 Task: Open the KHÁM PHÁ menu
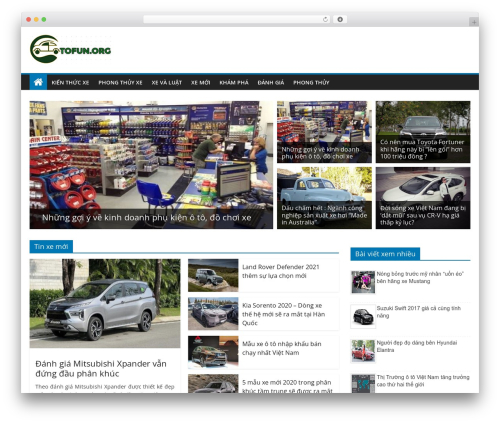[234, 82]
